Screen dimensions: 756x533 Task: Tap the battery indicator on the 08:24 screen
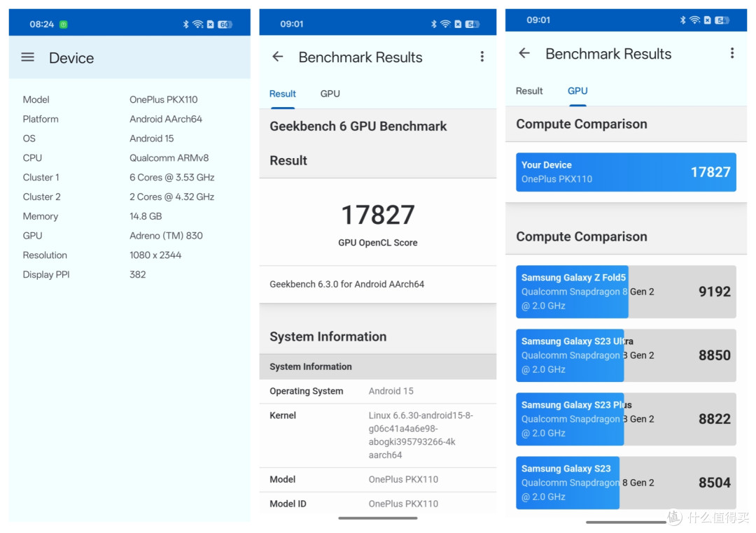[x=225, y=24]
